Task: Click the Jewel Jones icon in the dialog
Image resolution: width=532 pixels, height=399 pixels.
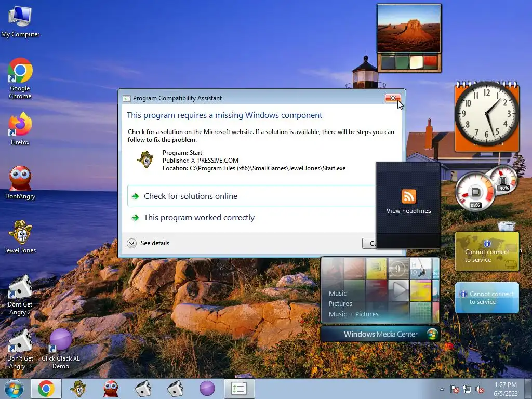Action: click(x=145, y=159)
